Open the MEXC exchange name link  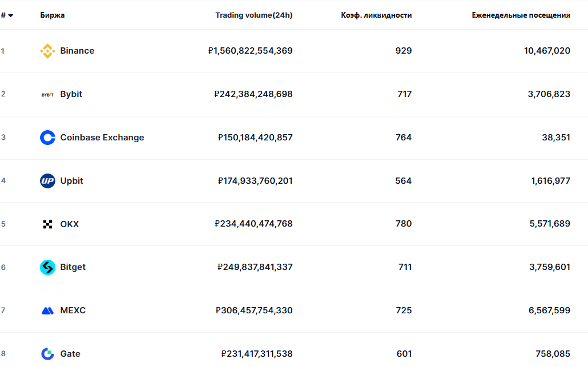73,310
